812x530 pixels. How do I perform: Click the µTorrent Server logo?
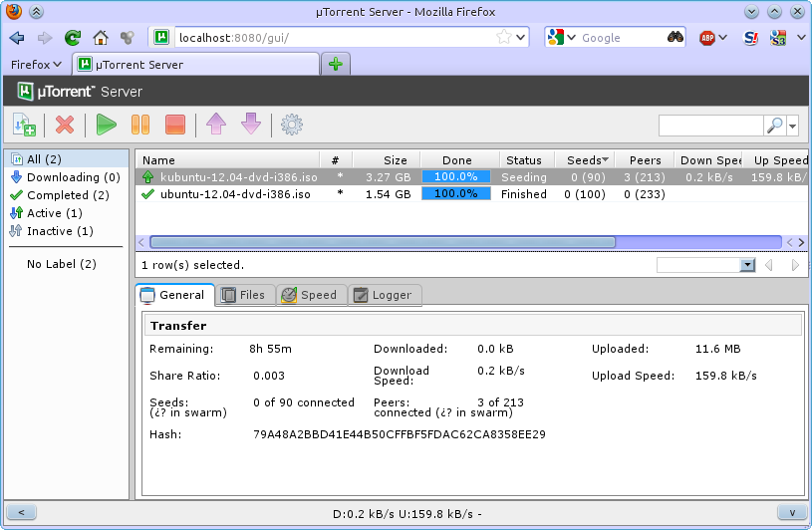80,92
